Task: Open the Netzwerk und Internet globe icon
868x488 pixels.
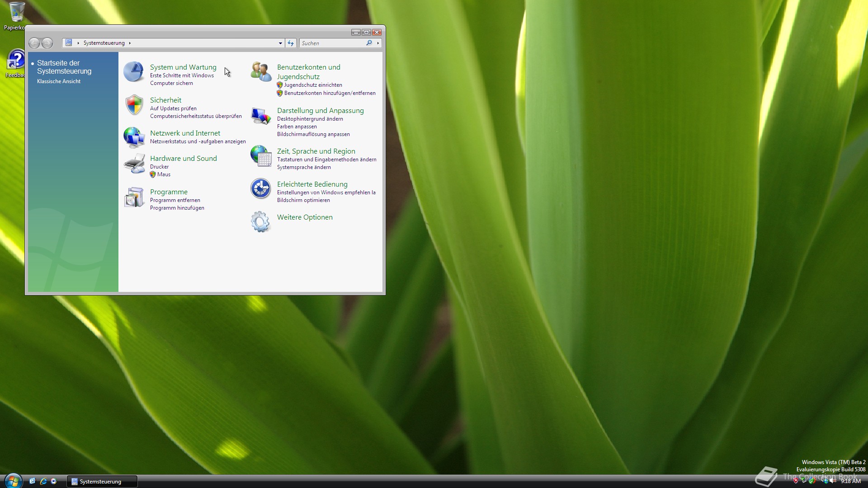Action: pos(134,137)
